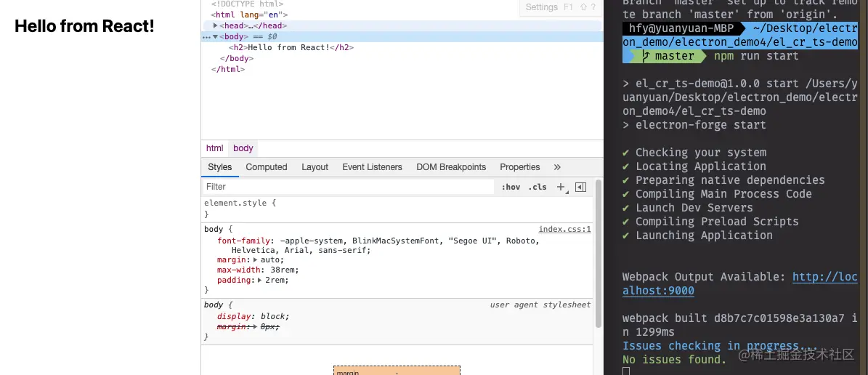Image resolution: width=868 pixels, height=375 pixels.
Task: Select body in the breadcrumb bar
Action: [x=243, y=148]
